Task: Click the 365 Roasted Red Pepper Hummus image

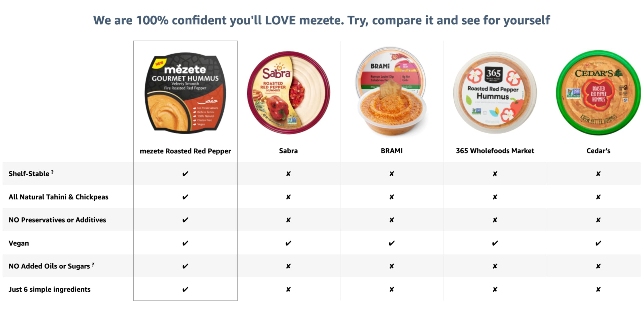Action: (495, 93)
